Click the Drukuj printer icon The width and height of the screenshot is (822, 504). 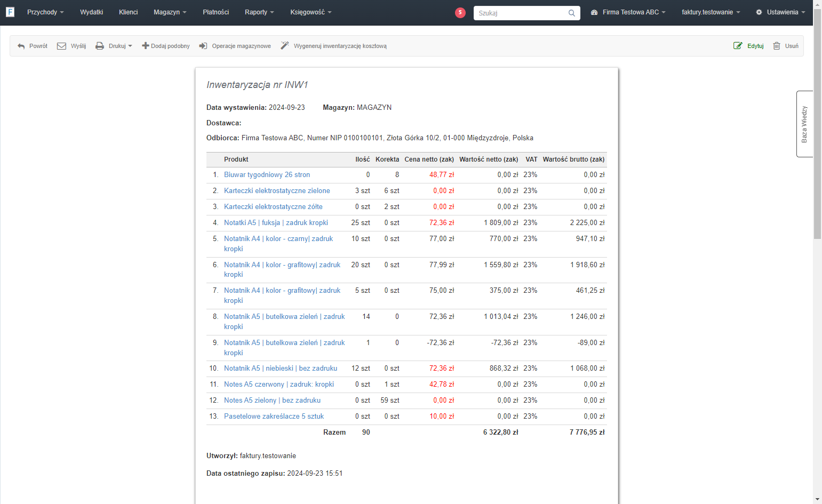tap(100, 46)
